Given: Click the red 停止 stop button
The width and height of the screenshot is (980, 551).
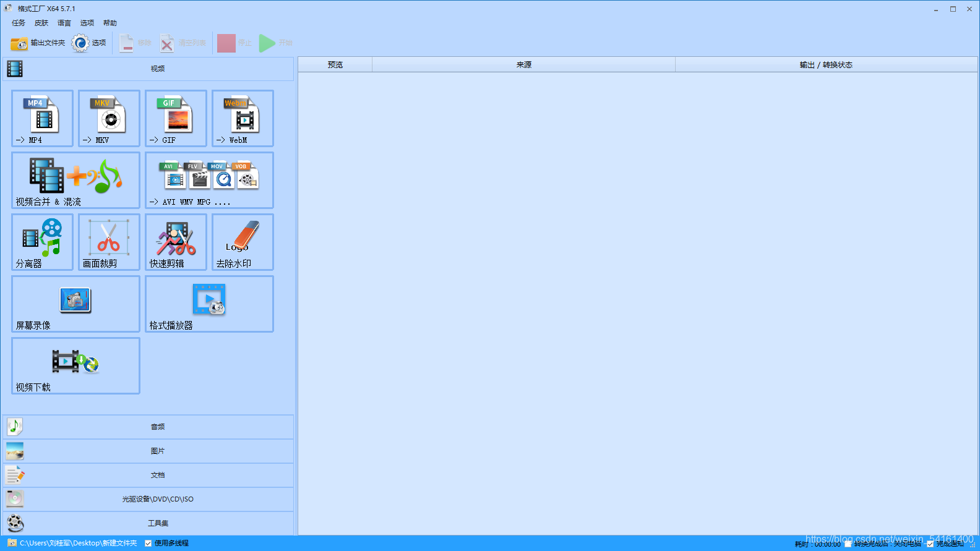Looking at the screenshot, I should click(x=234, y=43).
